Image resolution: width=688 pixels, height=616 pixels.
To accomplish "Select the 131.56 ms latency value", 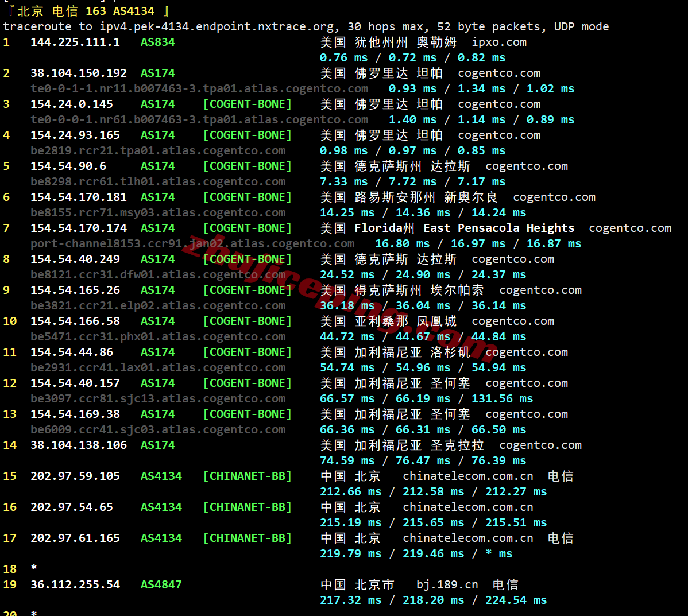I will tap(502, 398).
